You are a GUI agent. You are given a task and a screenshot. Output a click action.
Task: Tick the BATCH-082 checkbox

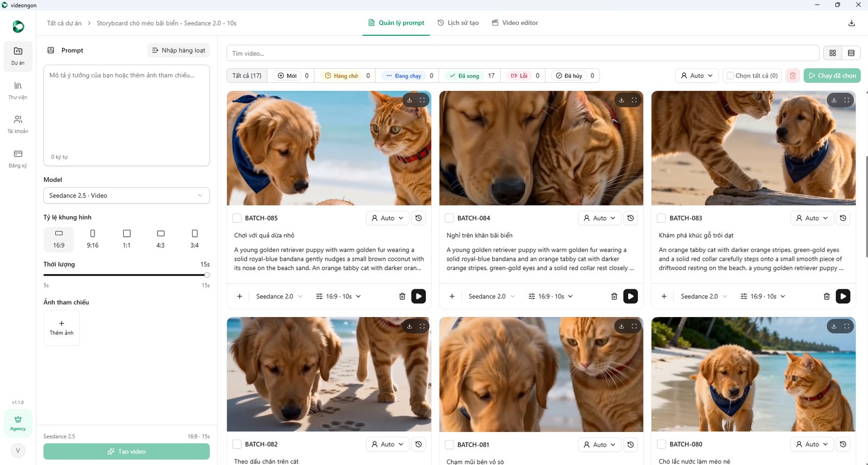click(237, 444)
